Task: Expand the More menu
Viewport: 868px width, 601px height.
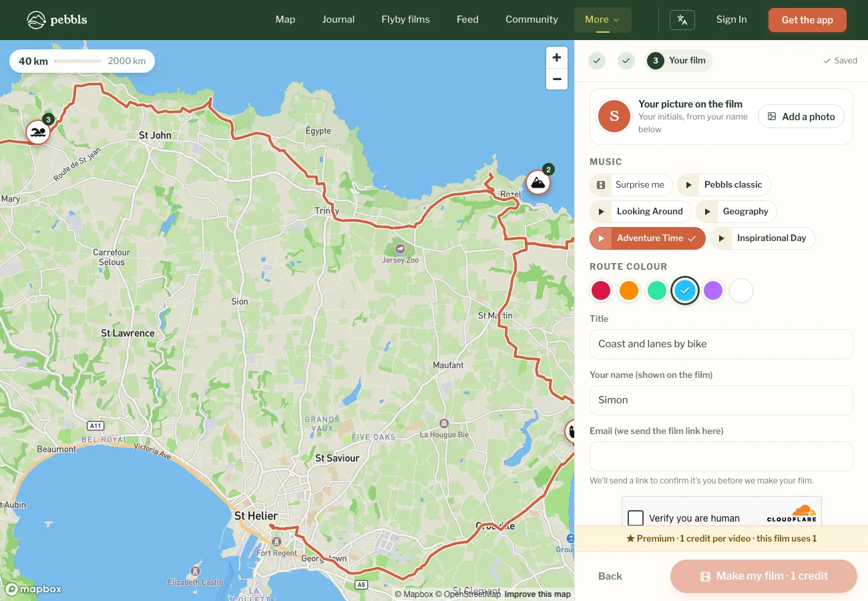Action: [602, 20]
